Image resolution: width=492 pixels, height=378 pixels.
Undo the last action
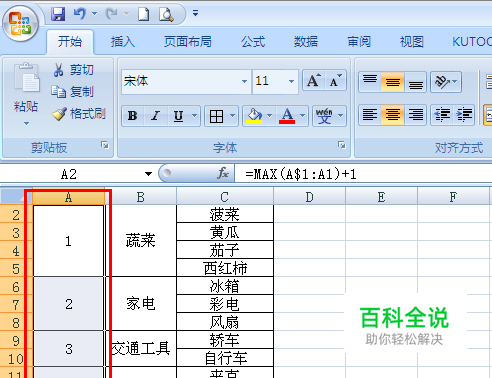[80, 14]
